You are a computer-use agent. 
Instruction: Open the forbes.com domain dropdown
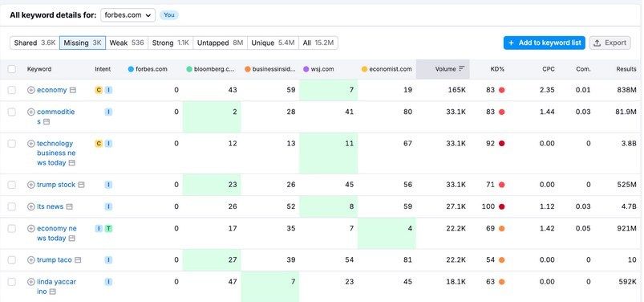(x=128, y=15)
